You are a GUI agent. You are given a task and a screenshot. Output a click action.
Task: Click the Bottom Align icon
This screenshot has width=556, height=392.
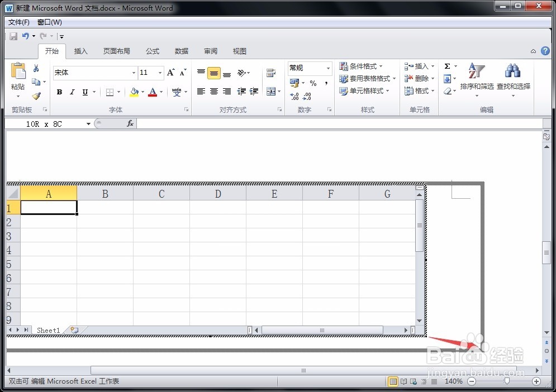(x=227, y=73)
